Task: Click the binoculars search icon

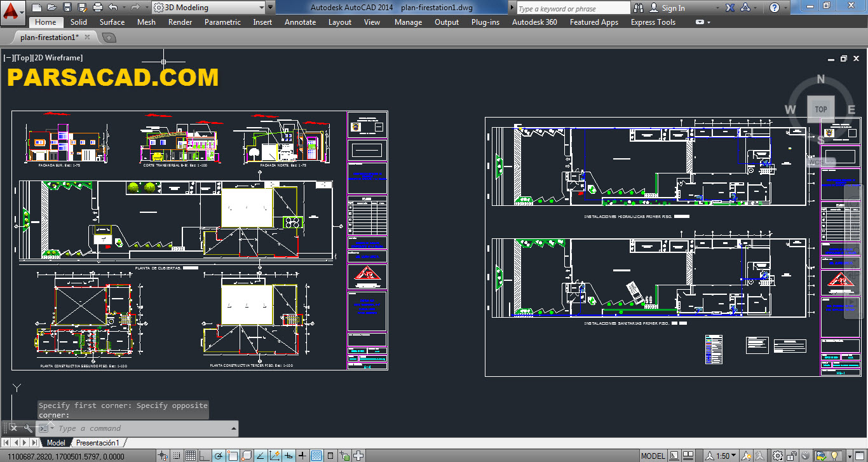Action: tap(639, 8)
